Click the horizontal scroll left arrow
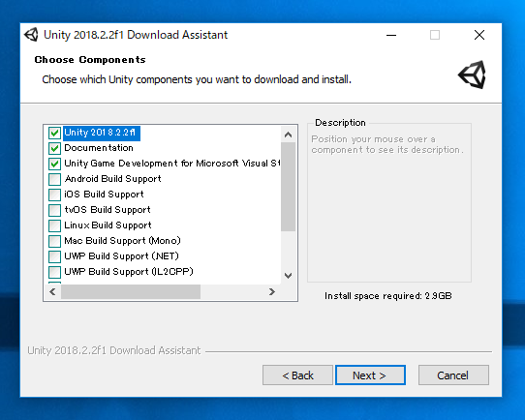525x420 pixels. [x=52, y=292]
